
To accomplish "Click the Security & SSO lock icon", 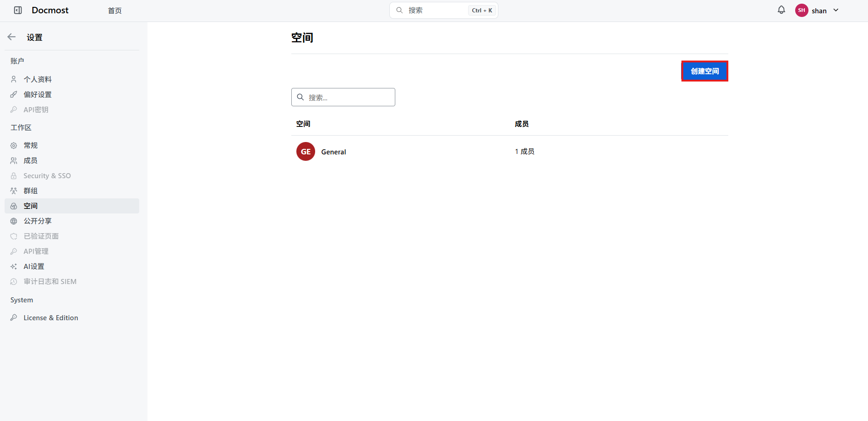I will (x=14, y=175).
